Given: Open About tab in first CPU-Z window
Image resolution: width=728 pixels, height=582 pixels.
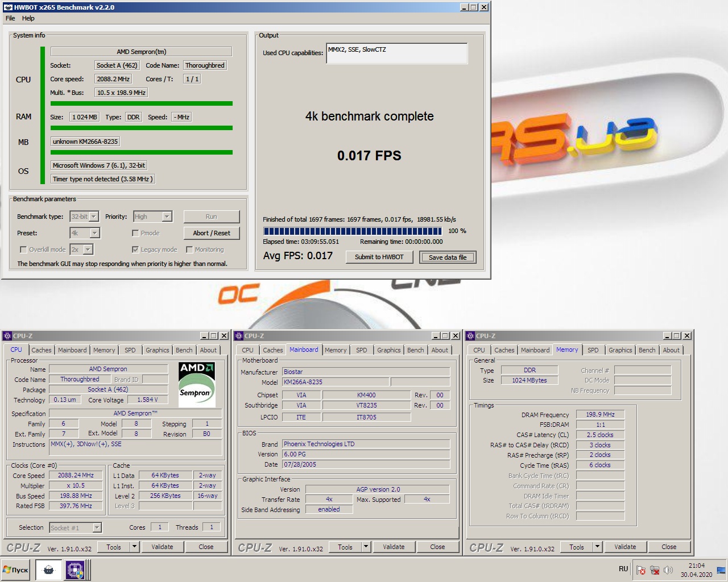Looking at the screenshot, I should click(x=208, y=350).
